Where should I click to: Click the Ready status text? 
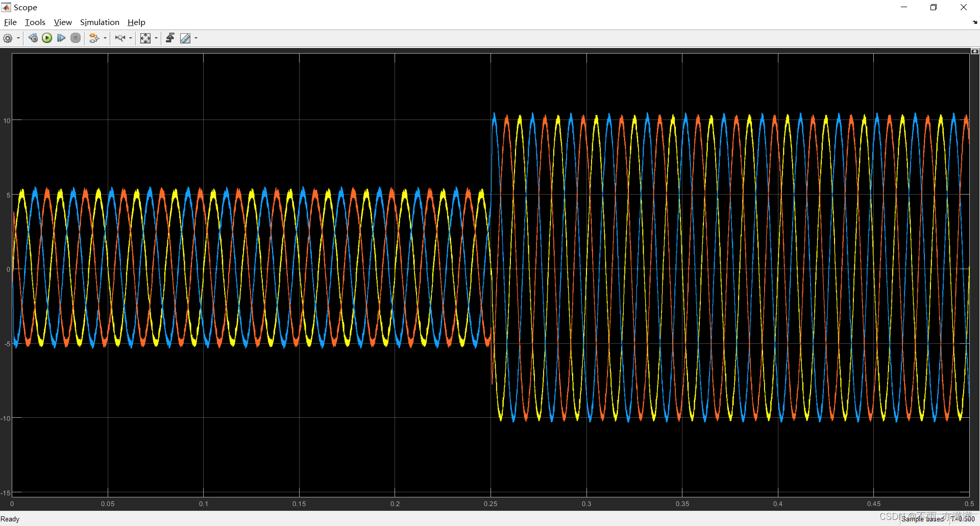pyautogui.click(x=10, y=519)
